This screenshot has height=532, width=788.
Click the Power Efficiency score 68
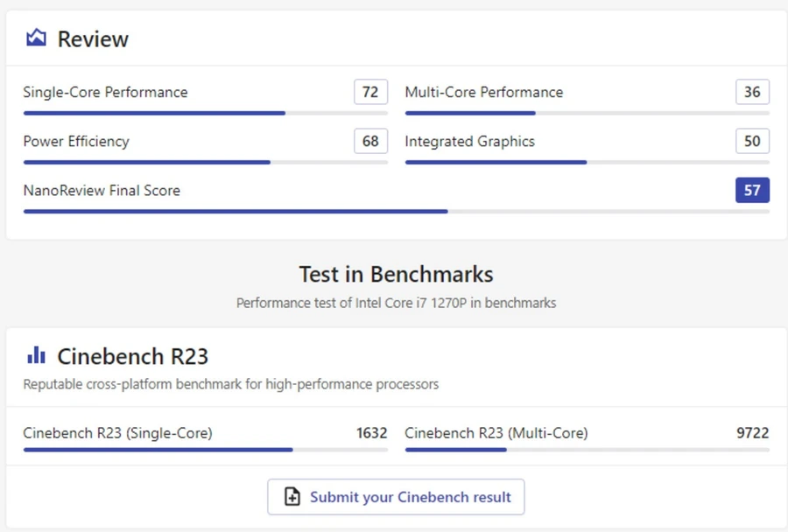point(370,141)
